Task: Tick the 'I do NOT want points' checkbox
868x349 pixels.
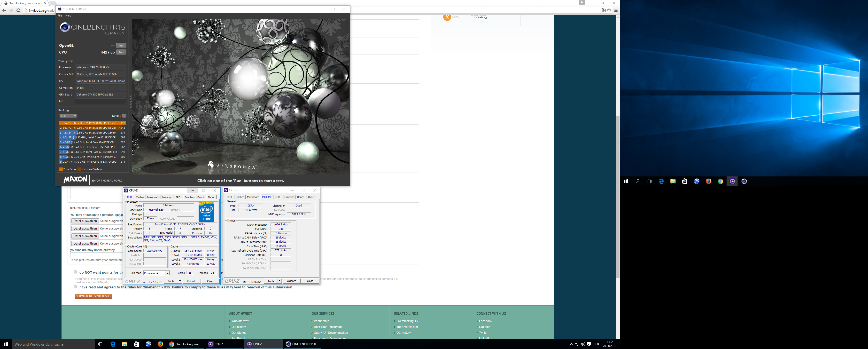Action: (x=75, y=272)
